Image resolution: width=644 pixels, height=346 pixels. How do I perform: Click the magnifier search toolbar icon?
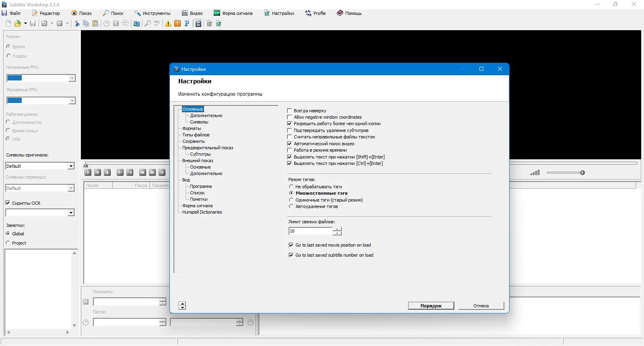pos(148,23)
